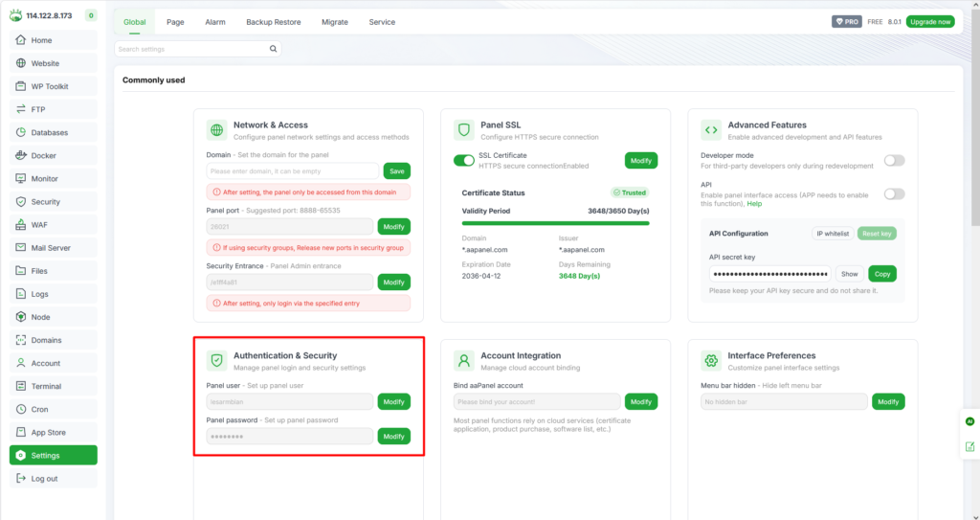This screenshot has height=520, width=980.
Task: Click the Help link under API
Action: coord(754,204)
